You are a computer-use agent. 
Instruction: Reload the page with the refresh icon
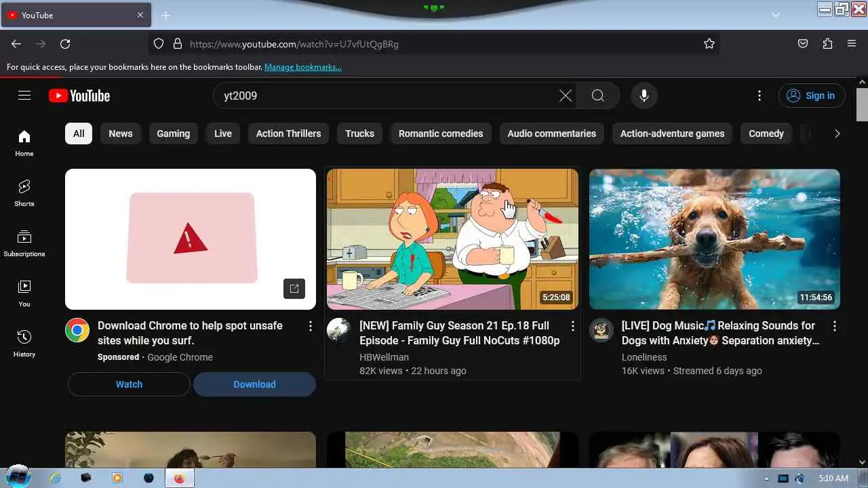coord(65,44)
